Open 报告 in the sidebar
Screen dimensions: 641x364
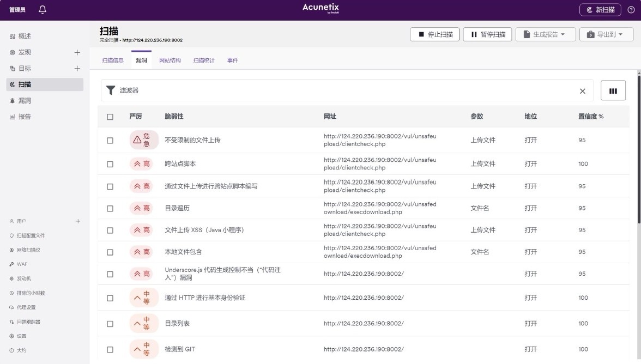[25, 117]
